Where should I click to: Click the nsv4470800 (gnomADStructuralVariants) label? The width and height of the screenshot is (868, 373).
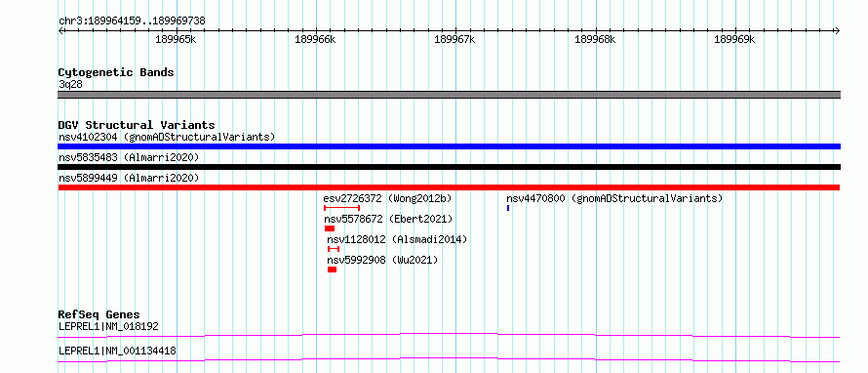click(614, 198)
